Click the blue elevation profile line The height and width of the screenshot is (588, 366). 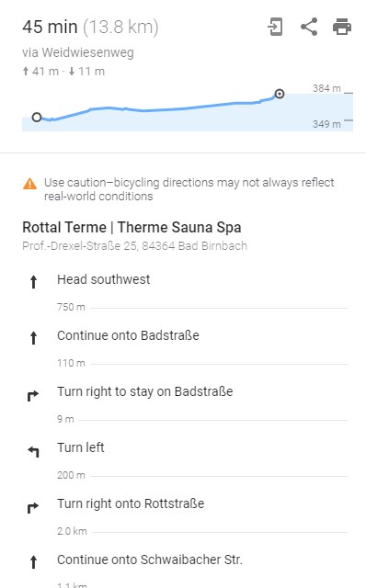(x=157, y=109)
